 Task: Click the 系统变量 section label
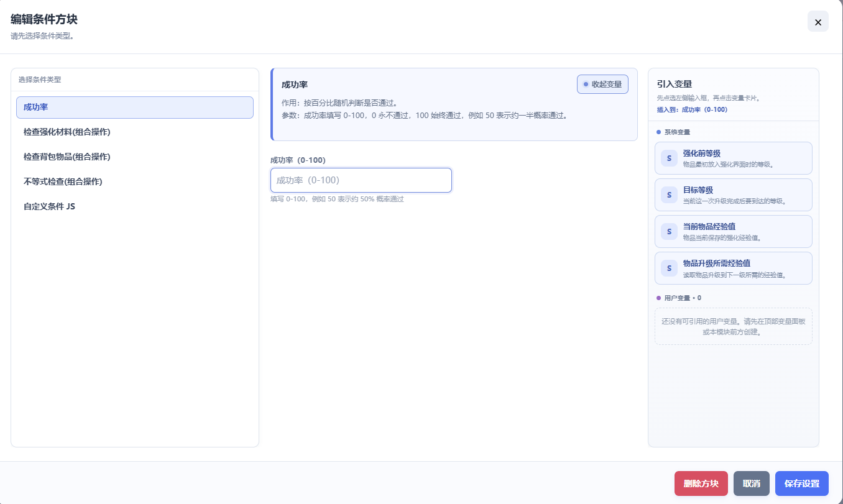(677, 132)
